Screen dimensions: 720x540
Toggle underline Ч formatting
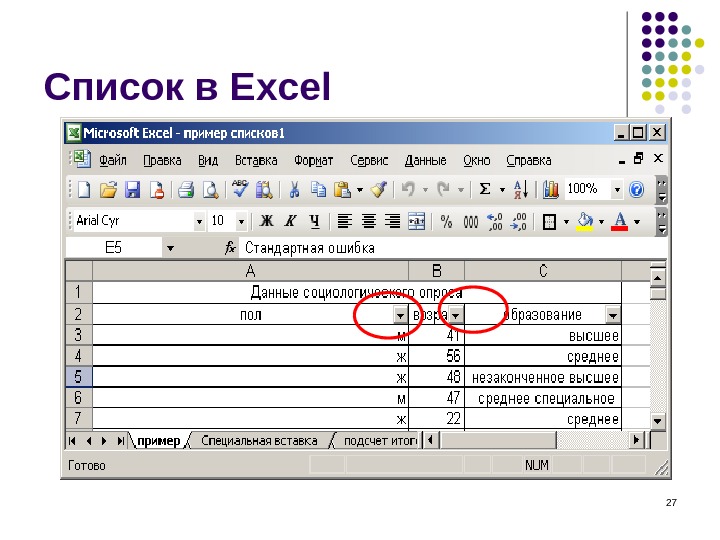tap(314, 221)
